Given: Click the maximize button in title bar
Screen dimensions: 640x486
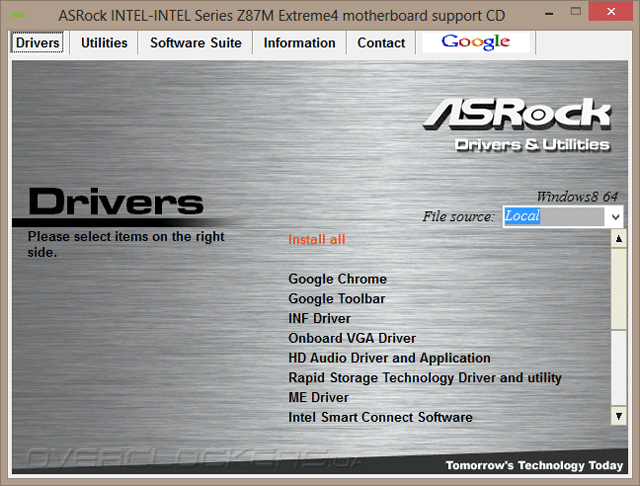Looking at the screenshot, I should (576, 12).
